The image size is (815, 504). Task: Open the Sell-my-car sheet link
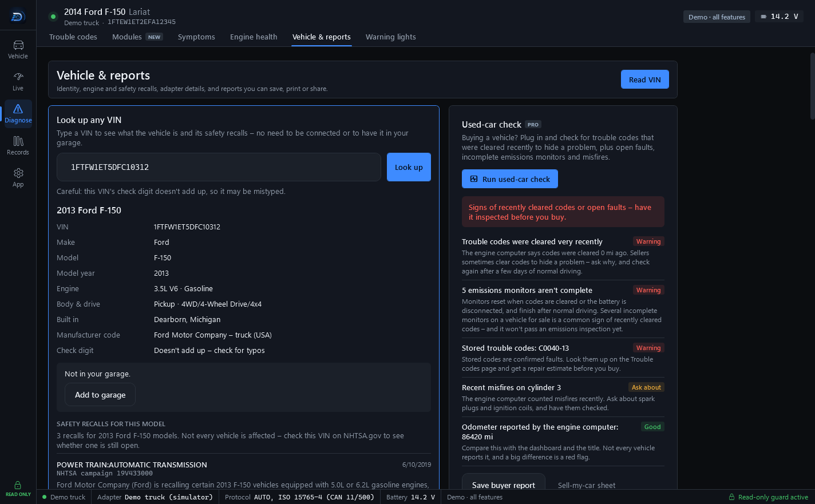[x=587, y=485]
